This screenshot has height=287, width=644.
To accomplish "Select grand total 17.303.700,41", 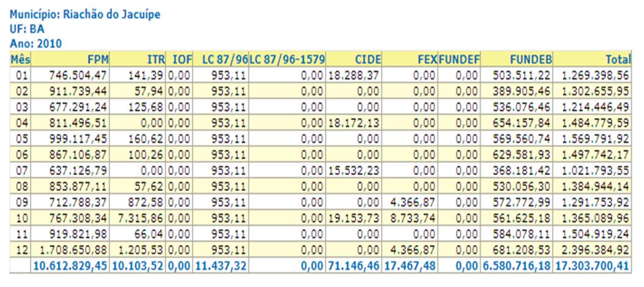I will click(592, 266).
